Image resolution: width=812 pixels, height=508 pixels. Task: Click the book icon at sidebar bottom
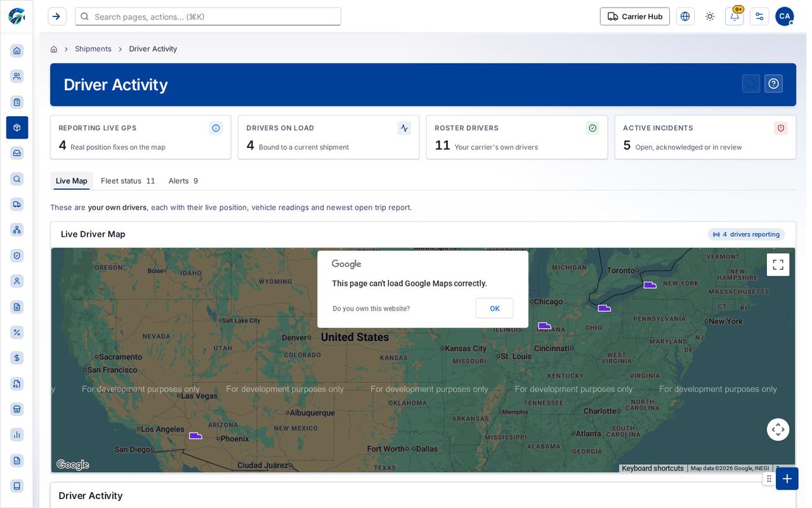pos(17,486)
